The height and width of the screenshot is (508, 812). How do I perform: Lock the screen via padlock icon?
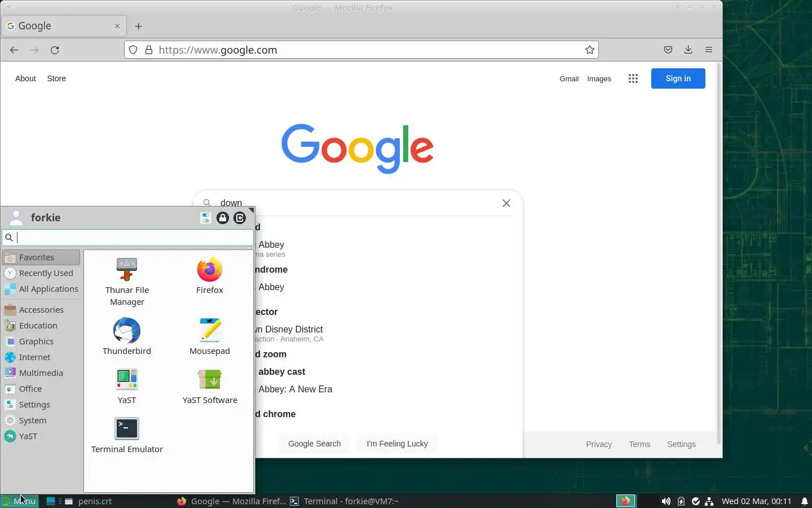pyautogui.click(x=223, y=218)
